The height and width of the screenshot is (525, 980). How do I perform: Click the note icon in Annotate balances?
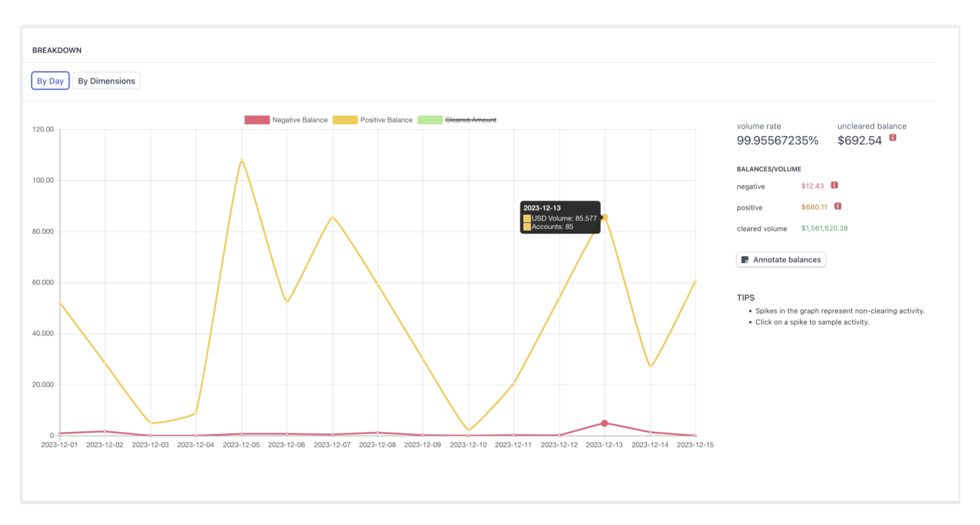pyautogui.click(x=745, y=259)
